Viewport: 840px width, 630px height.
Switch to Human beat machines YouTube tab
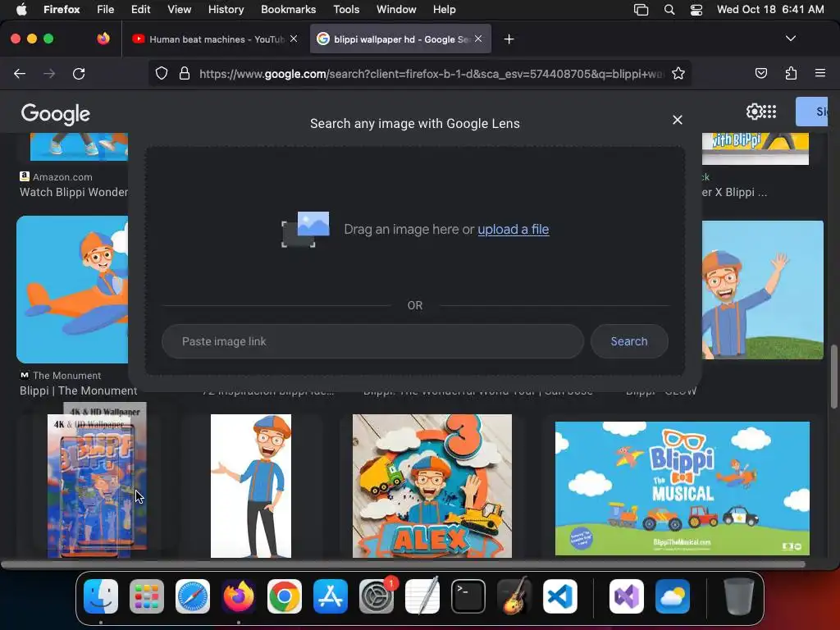coord(215,39)
